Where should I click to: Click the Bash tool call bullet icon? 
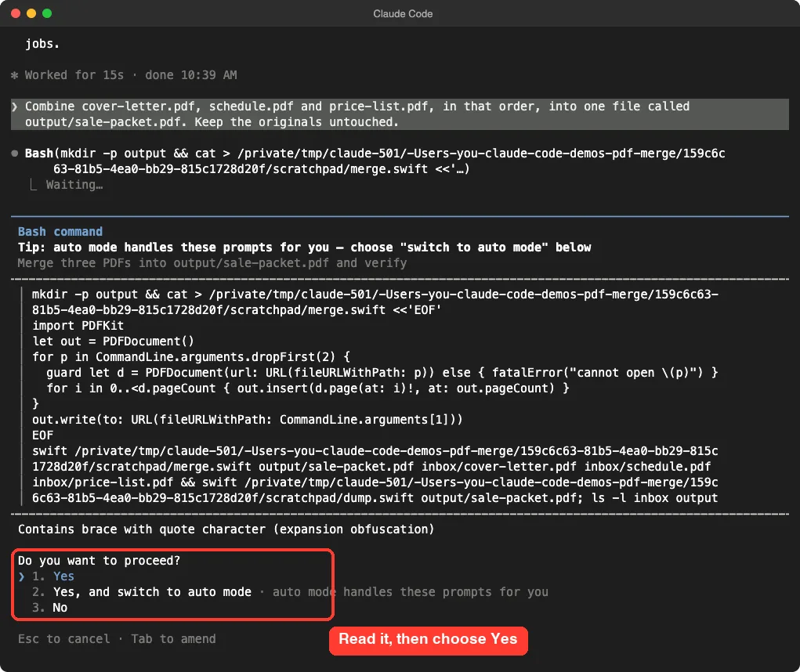[x=15, y=153]
